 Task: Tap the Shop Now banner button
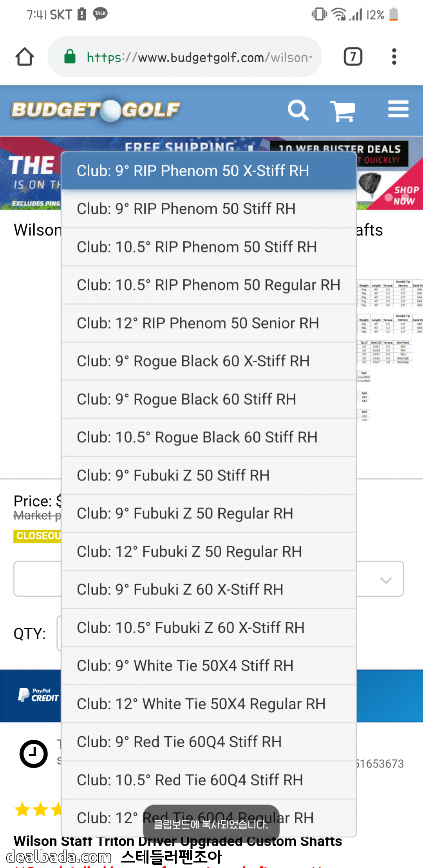[x=405, y=195]
